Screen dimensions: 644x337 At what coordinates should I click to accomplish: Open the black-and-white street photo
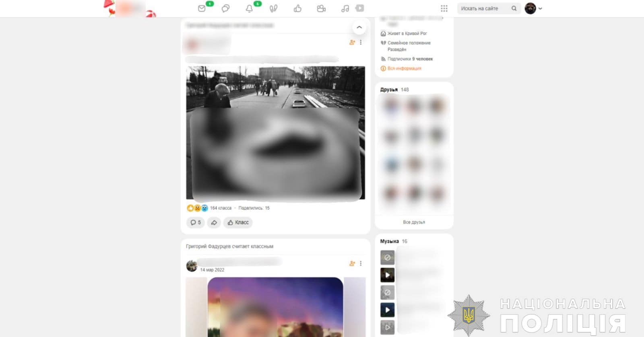click(x=276, y=133)
